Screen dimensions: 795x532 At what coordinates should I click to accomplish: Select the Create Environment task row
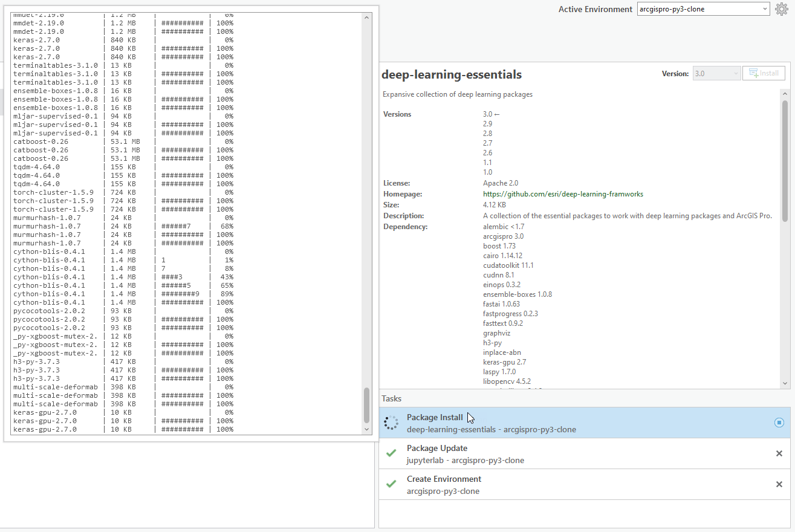coord(585,484)
